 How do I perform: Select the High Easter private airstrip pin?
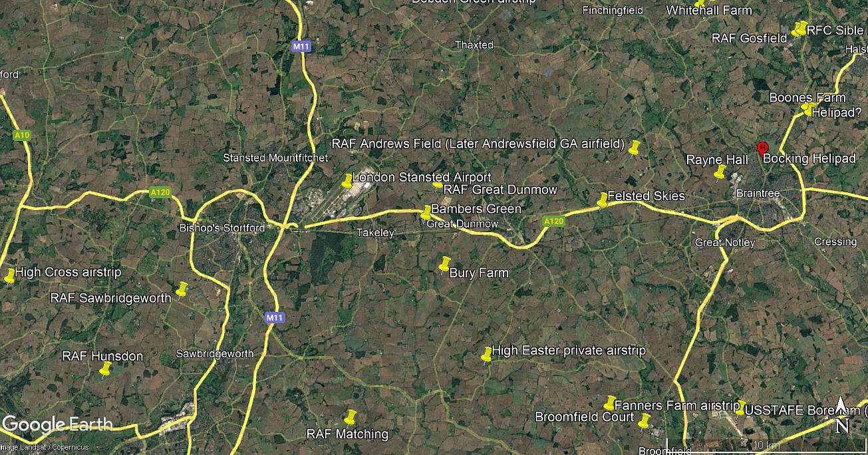click(487, 354)
